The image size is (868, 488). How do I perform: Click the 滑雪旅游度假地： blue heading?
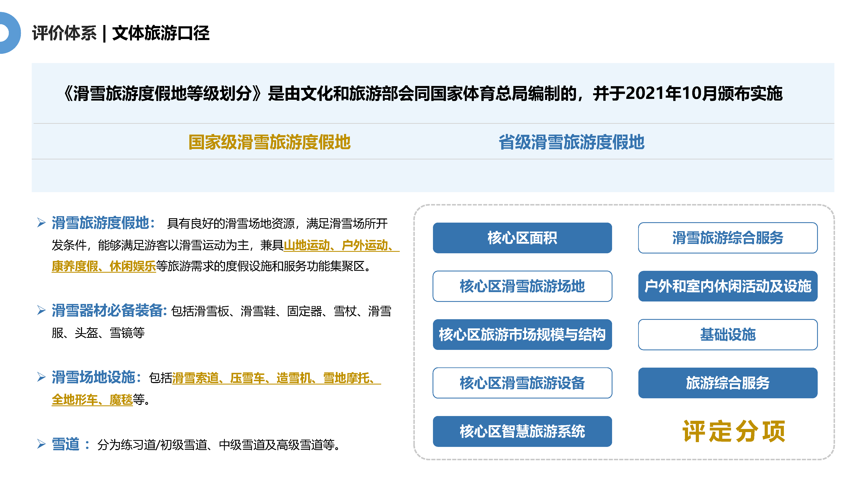tap(104, 223)
